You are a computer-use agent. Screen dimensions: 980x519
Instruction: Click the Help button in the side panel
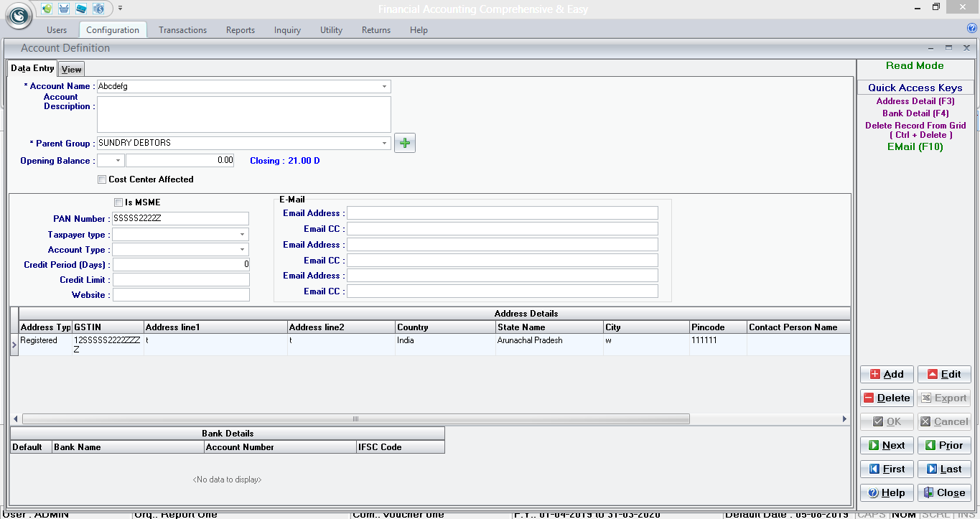tap(887, 492)
